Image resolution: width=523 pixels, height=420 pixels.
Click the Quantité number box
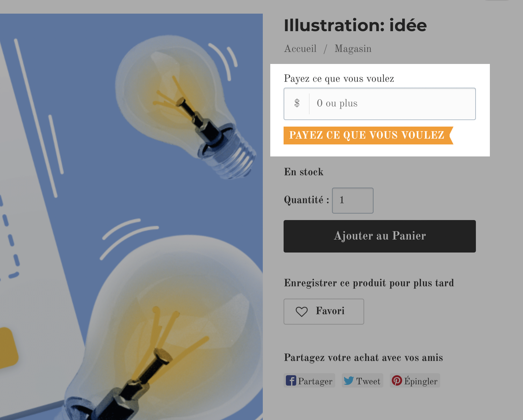[x=352, y=200]
